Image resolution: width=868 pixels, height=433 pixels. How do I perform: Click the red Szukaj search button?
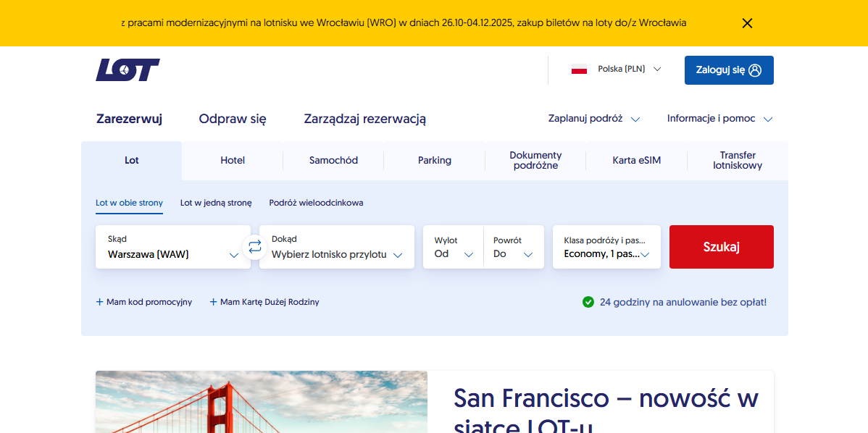click(721, 247)
